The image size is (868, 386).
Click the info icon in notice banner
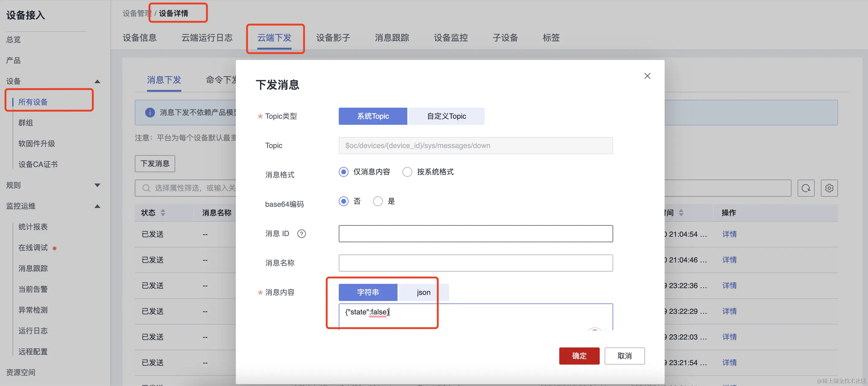pyautogui.click(x=149, y=112)
